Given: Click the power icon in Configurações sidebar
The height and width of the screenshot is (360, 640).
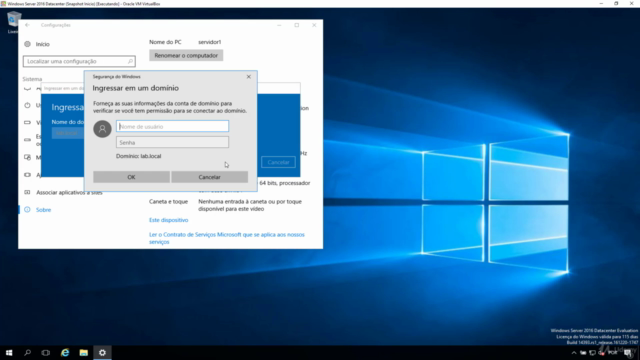Looking at the screenshot, I should point(27,105).
